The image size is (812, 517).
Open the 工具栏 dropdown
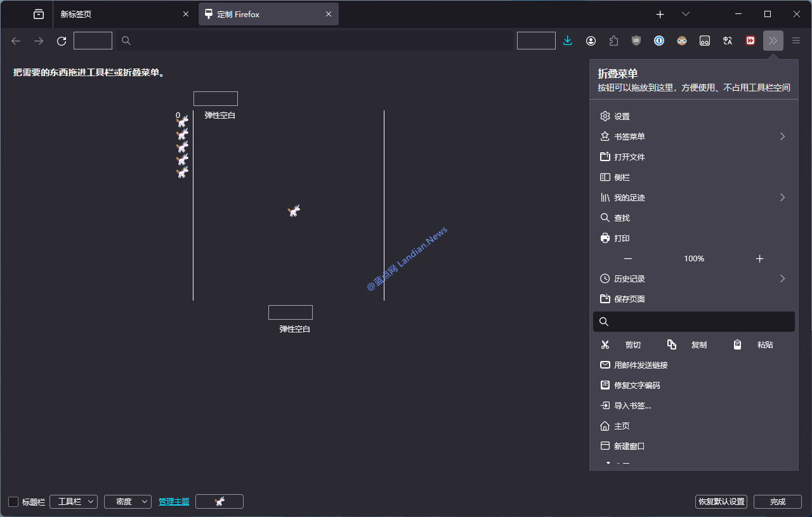point(74,502)
